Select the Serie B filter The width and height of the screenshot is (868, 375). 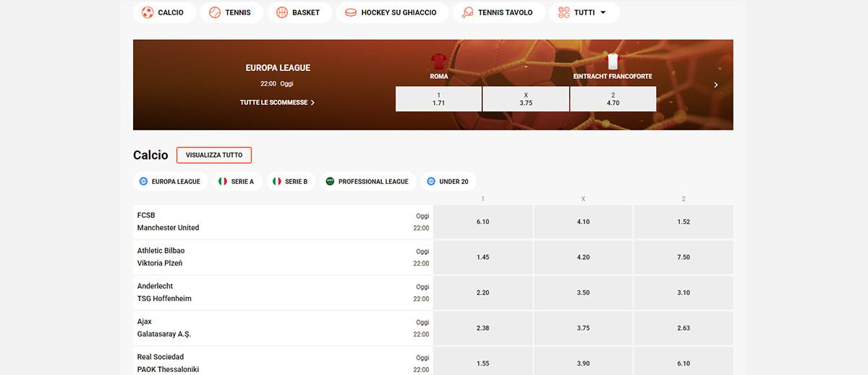291,182
